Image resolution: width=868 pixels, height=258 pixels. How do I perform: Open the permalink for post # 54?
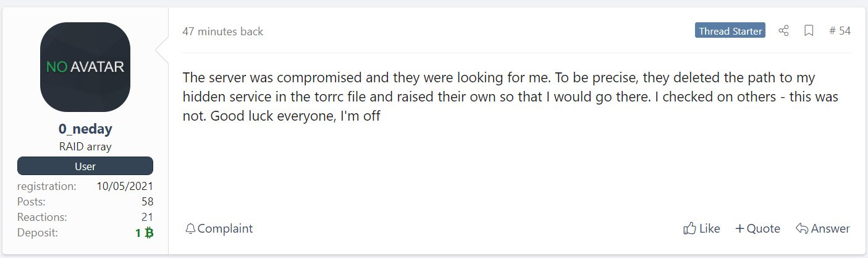pos(840,31)
